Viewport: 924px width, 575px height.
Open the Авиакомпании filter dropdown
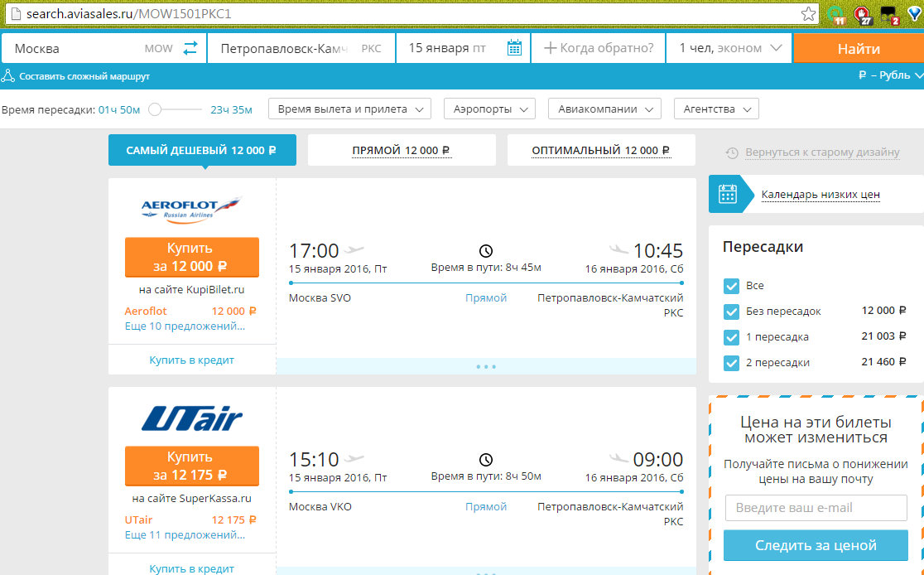(x=604, y=109)
